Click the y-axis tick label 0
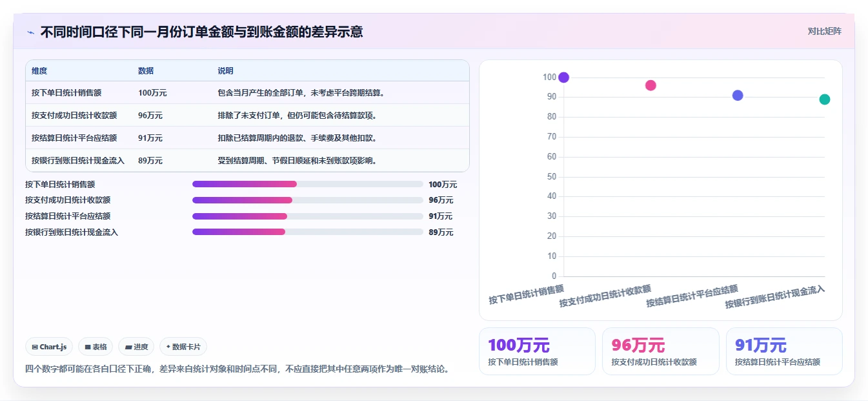This screenshot has height=401, width=868. tap(554, 276)
